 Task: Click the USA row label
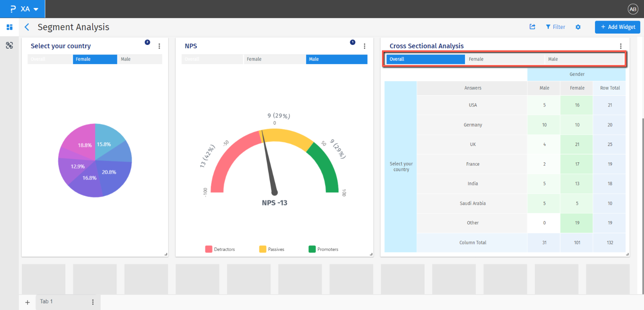(x=473, y=105)
